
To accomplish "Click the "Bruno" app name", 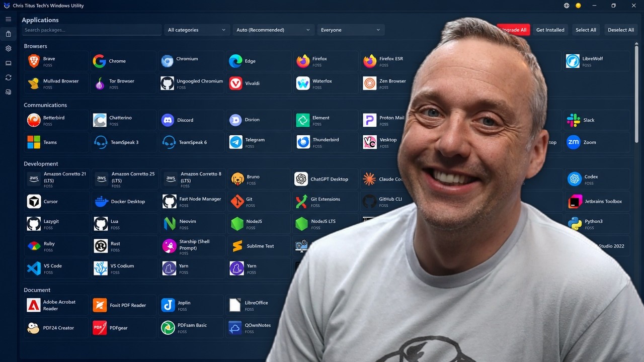I will tap(253, 177).
